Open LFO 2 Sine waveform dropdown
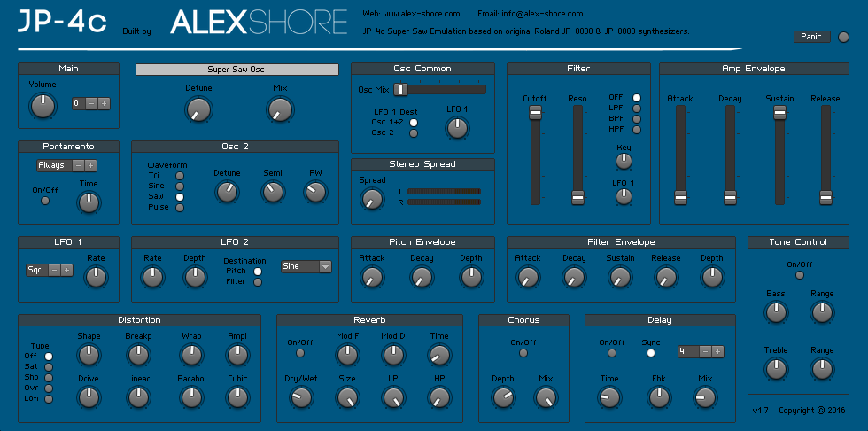This screenshot has width=868, height=431. click(x=306, y=266)
